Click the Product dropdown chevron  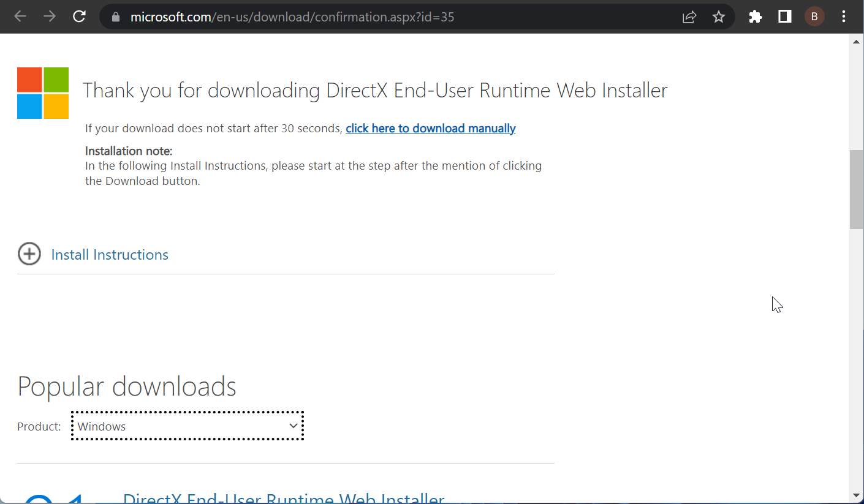pos(293,426)
